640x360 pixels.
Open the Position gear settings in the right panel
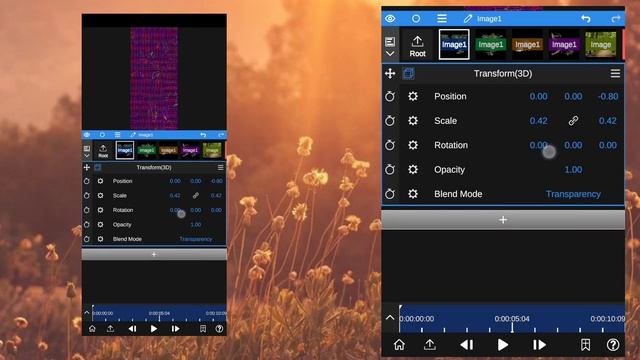(x=413, y=96)
